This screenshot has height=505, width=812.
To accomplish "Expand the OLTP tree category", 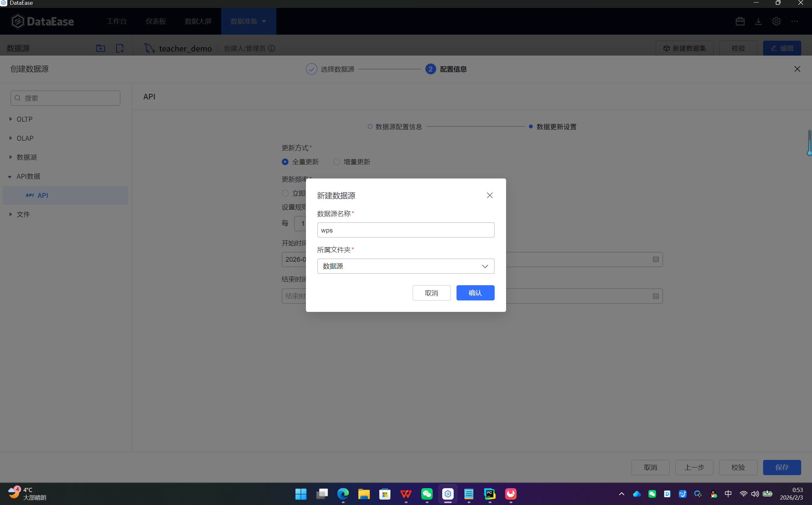I will point(11,119).
